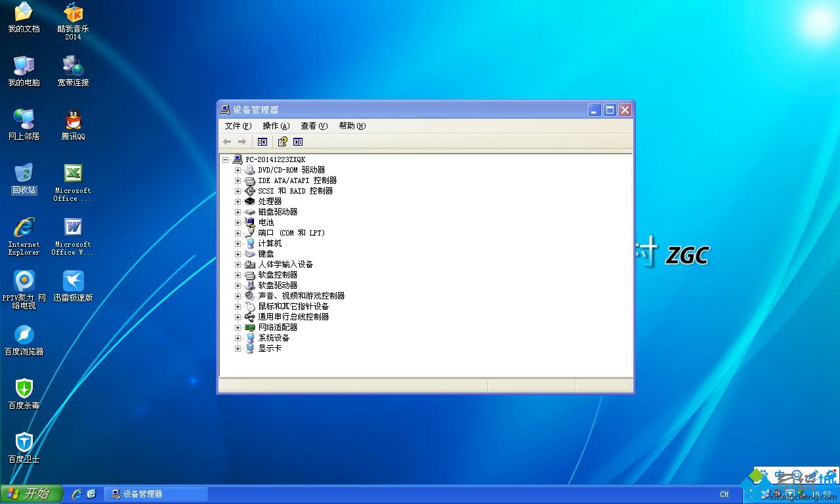Viewport: 840px width, 504px height.
Task: Click the yellow question-mark Properties toolbar icon
Action: (282, 142)
